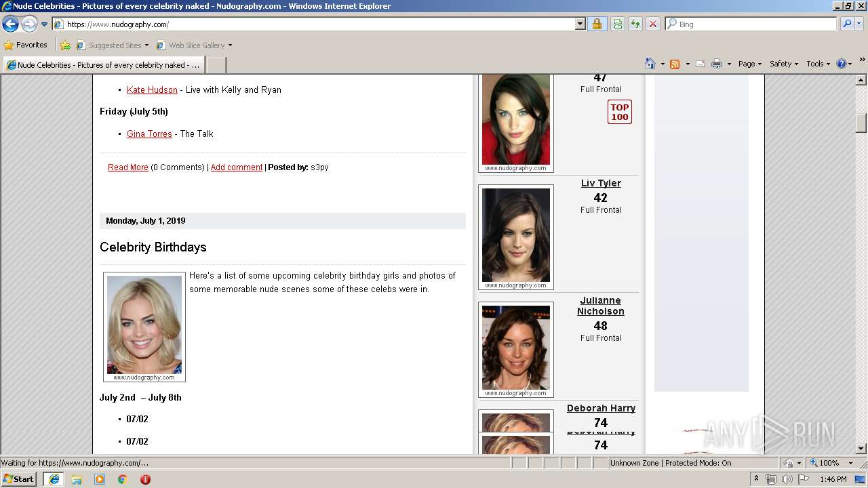868x488 pixels.
Task: Open the Tools menu
Action: [x=818, y=64]
